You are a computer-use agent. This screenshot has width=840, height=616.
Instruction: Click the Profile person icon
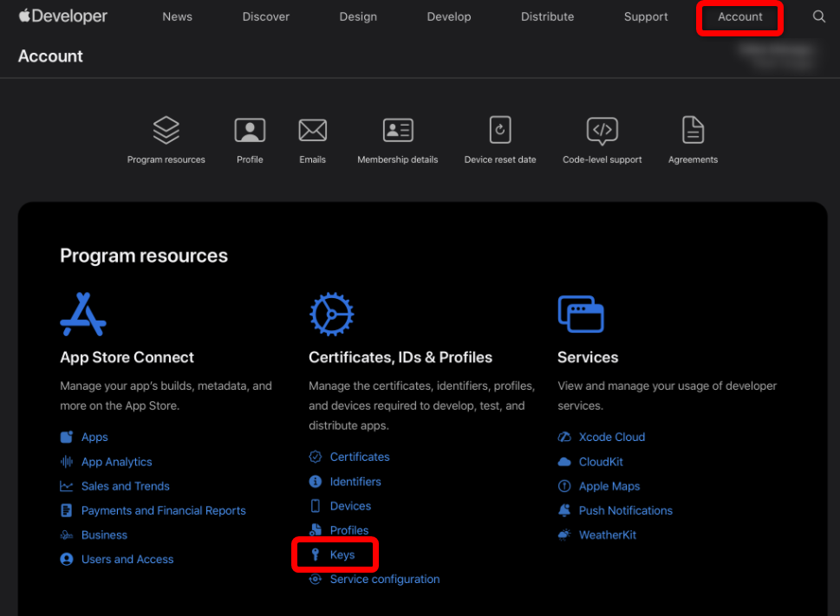point(250,130)
